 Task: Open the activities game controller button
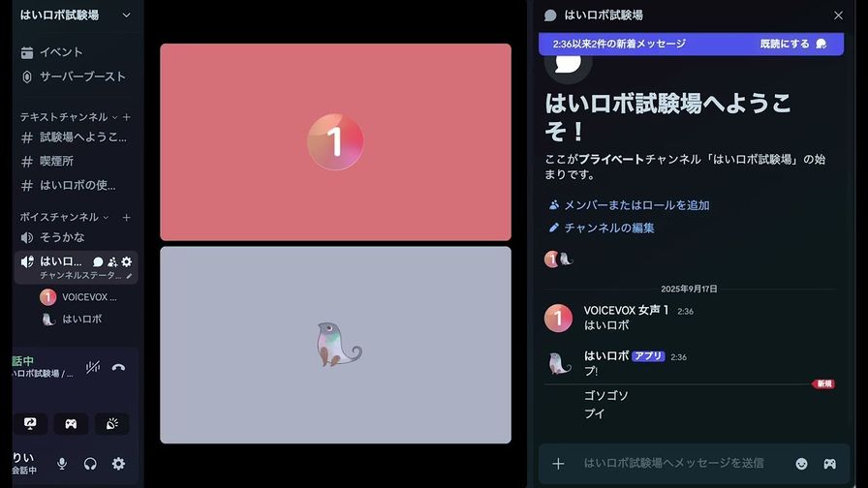71,424
